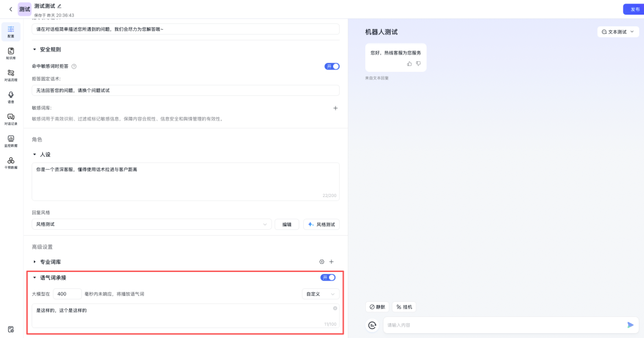The image size is (644, 338).
Task: Turn off the 语气词承接 switch
Action: tap(328, 277)
